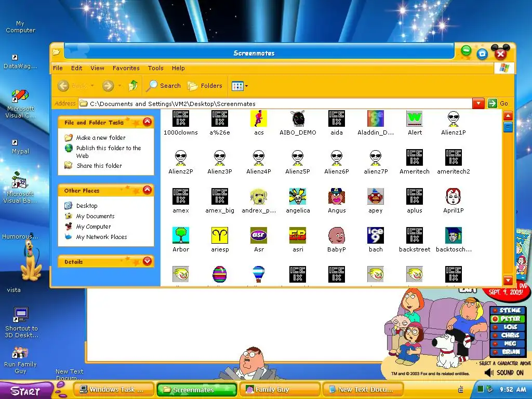Select the Arbor tree icon
532x399 pixels.
[x=180, y=235]
